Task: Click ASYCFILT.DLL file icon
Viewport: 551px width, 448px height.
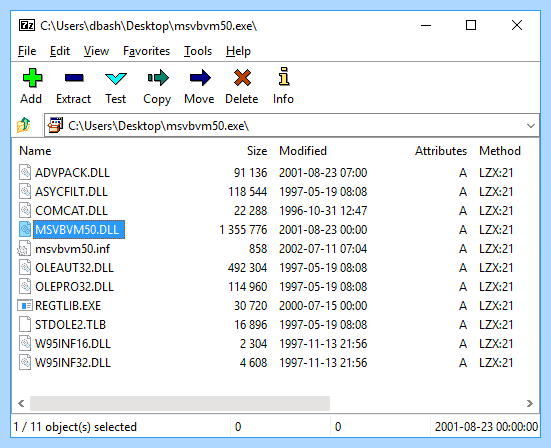Action: 25,191
